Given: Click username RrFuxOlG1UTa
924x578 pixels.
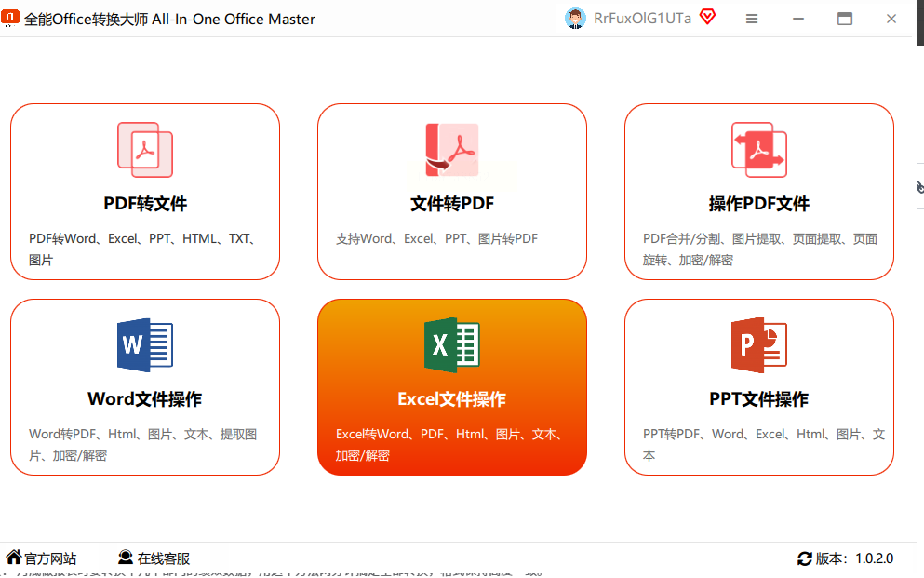Looking at the screenshot, I should tap(642, 19).
